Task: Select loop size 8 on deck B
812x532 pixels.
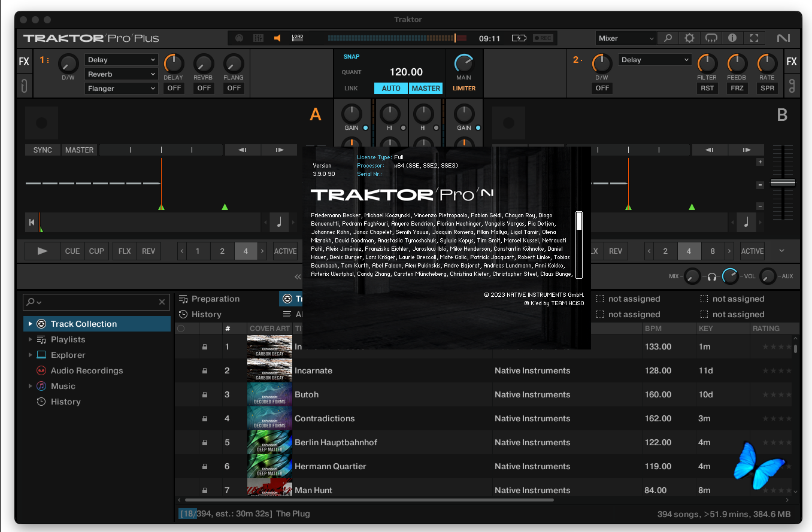Action: pos(713,251)
